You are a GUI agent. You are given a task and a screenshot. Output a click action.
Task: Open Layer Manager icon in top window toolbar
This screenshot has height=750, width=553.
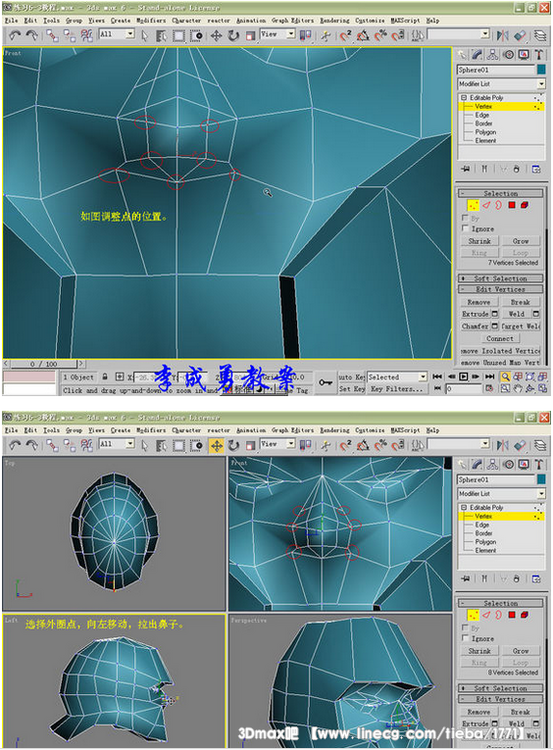click(540, 35)
